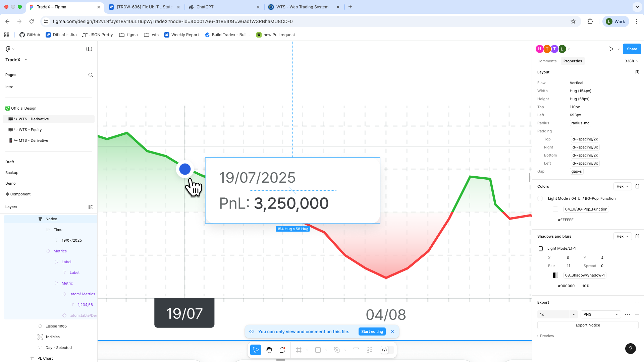Screen dimensions: 644x362
Task: Select the Comment tool in toolbar
Action: (x=282, y=350)
